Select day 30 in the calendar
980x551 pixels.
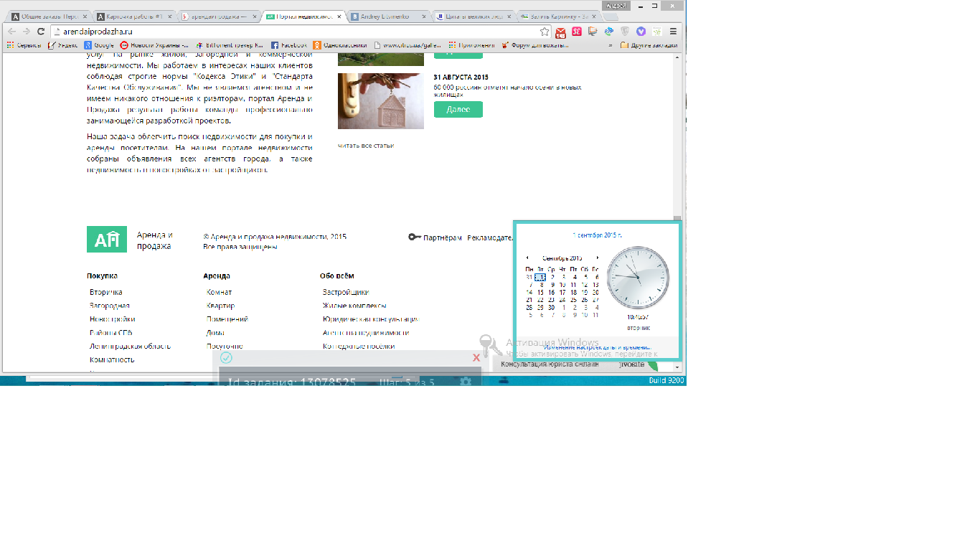coord(552,307)
